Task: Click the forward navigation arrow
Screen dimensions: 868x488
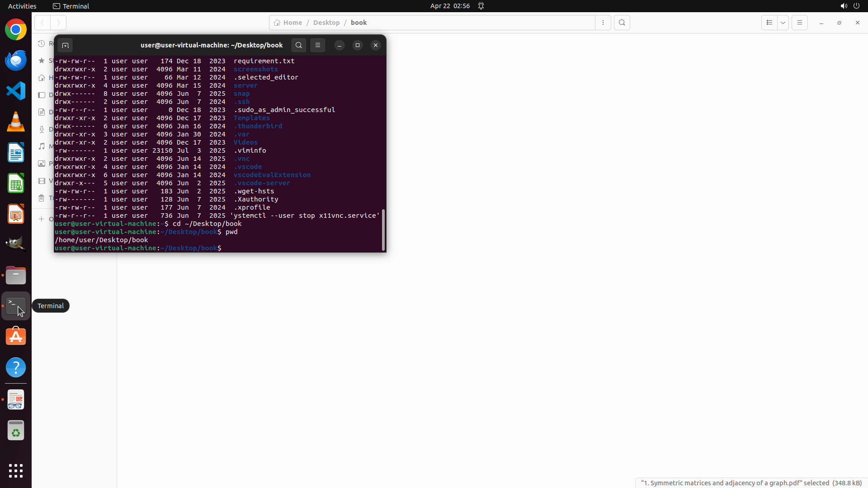Action: click(x=58, y=23)
